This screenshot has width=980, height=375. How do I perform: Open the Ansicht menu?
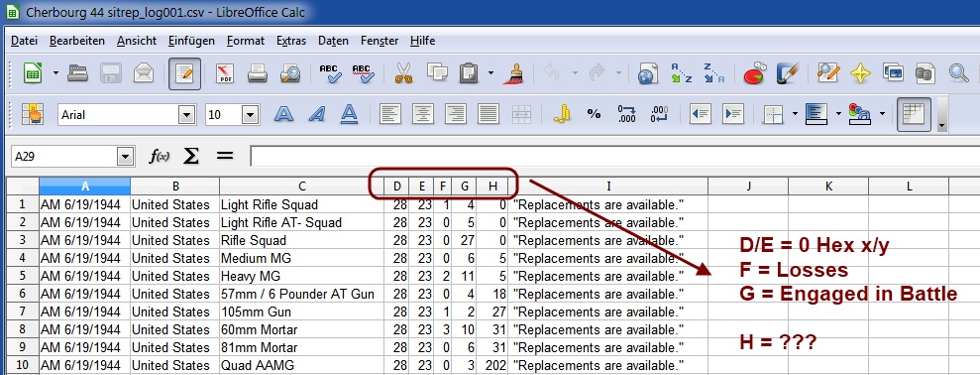(137, 41)
